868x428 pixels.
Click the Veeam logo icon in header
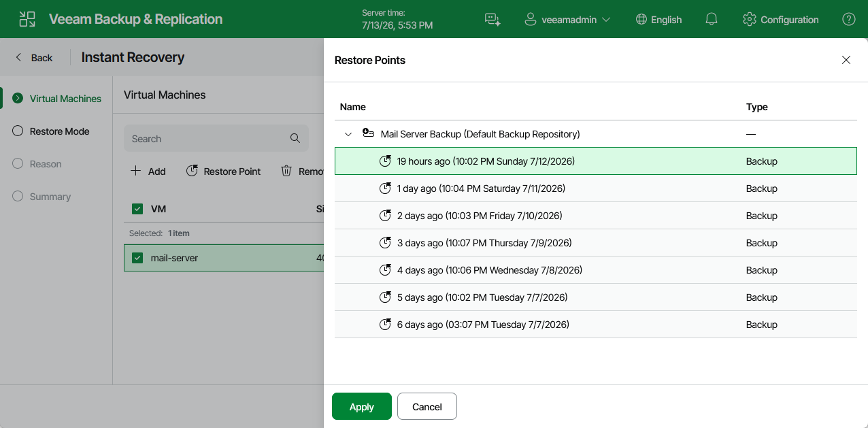(27, 19)
